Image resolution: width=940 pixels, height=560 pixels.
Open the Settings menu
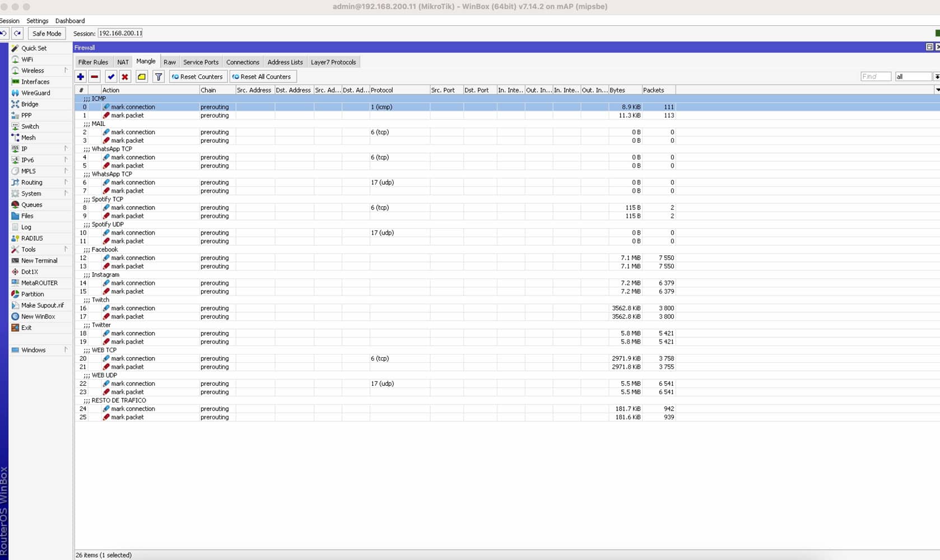tap(37, 21)
